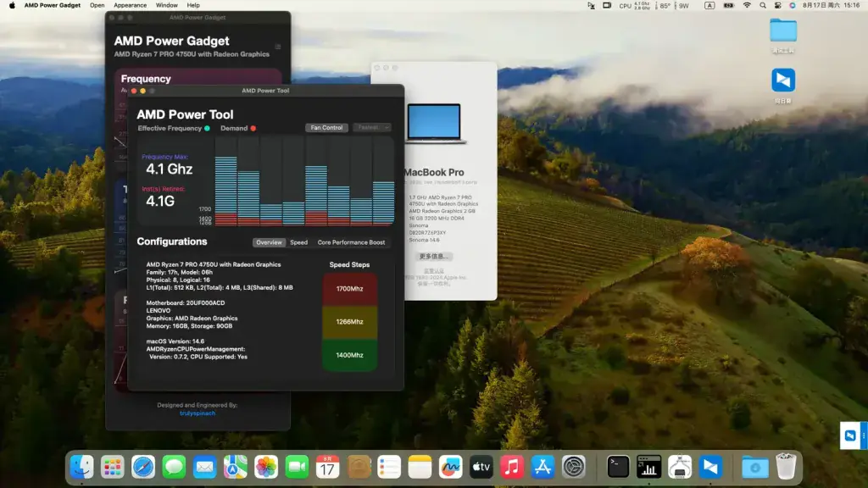This screenshot has width=868, height=488.
Task: Click the Wi-Fi icon in the menu bar
Action: point(747,5)
